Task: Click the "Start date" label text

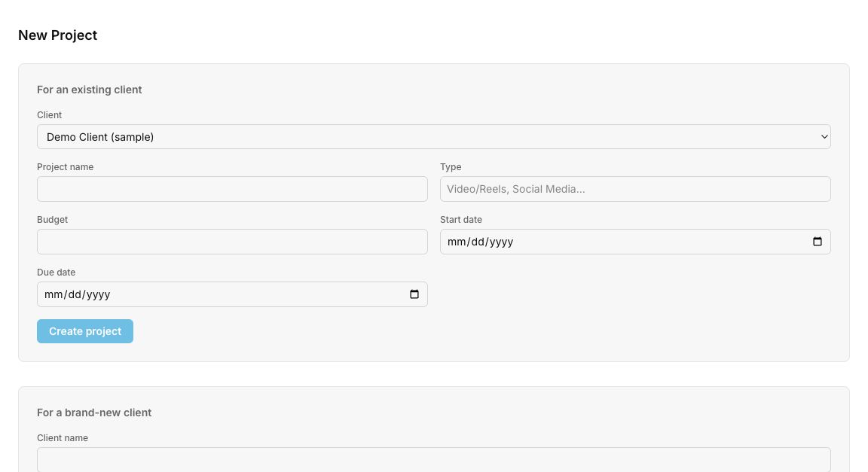Action: coord(461,220)
